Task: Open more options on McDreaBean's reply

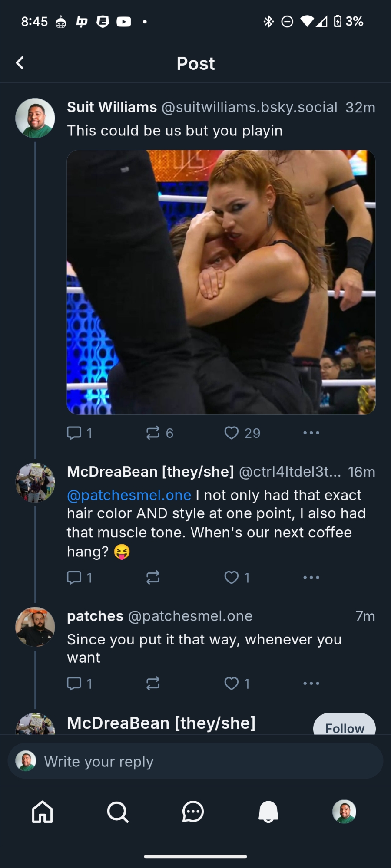Action: click(311, 577)
